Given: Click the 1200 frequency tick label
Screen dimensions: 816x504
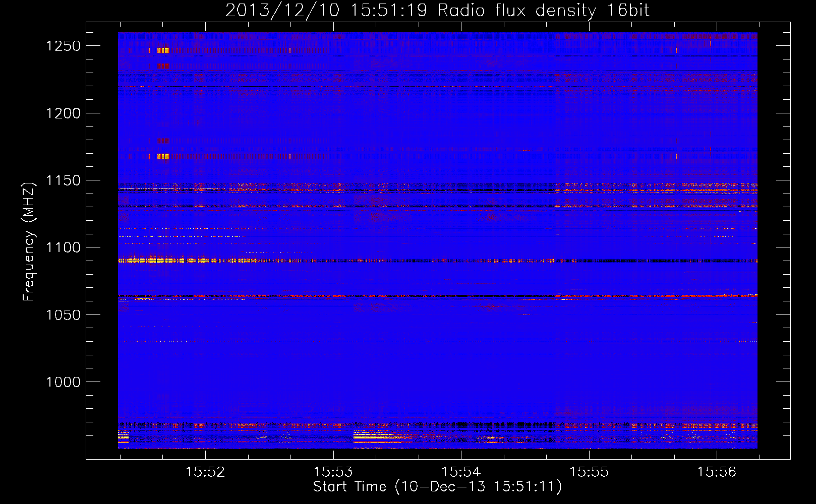Looking at the screenshot, I should pos(63,113).
